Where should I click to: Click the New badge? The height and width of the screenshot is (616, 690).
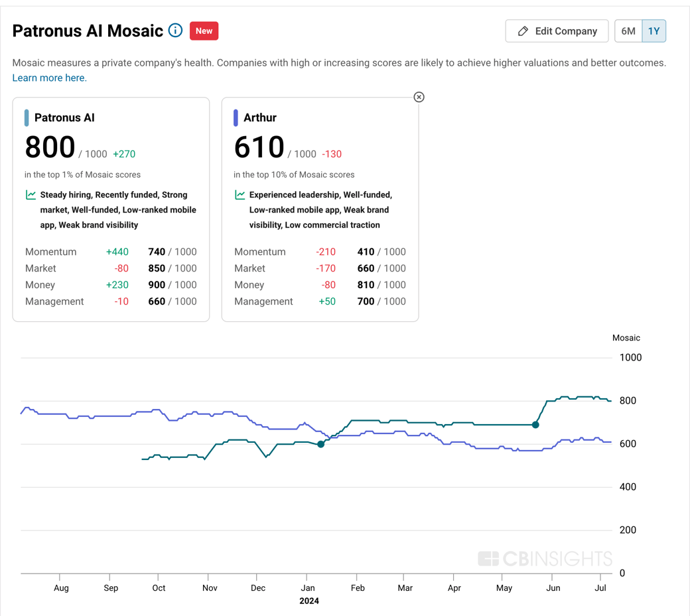click(204, 31)
